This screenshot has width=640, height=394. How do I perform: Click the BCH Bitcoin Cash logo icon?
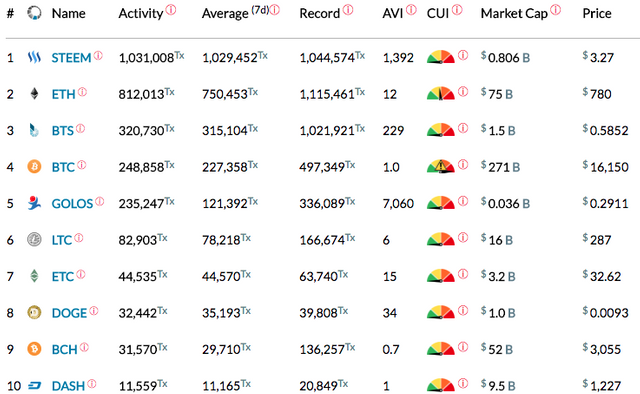34,349
